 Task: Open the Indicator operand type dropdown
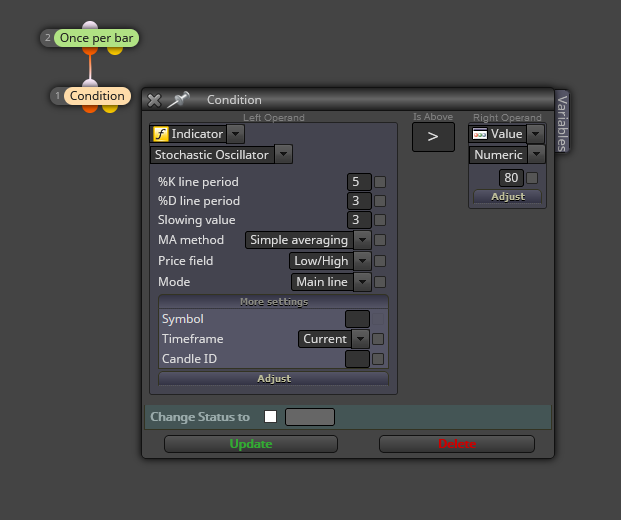pyautogui.click(x=236, y=134)
